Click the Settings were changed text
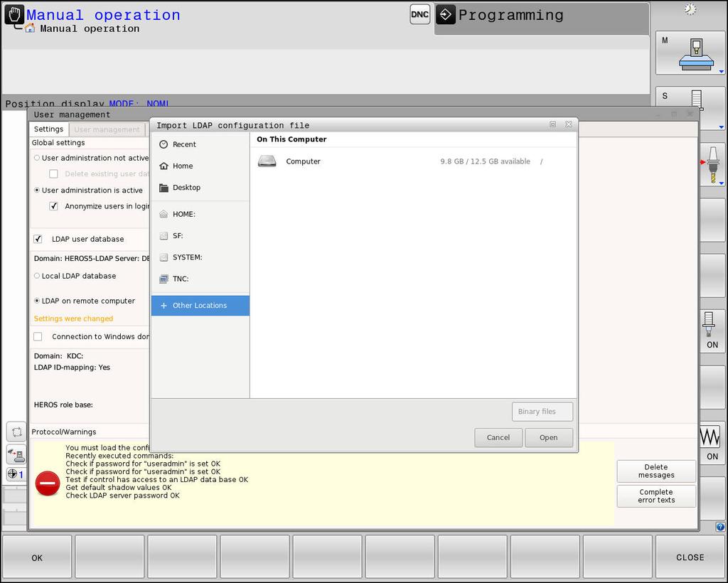This screenshot has height=583, width=728. (x=73, y=319)
